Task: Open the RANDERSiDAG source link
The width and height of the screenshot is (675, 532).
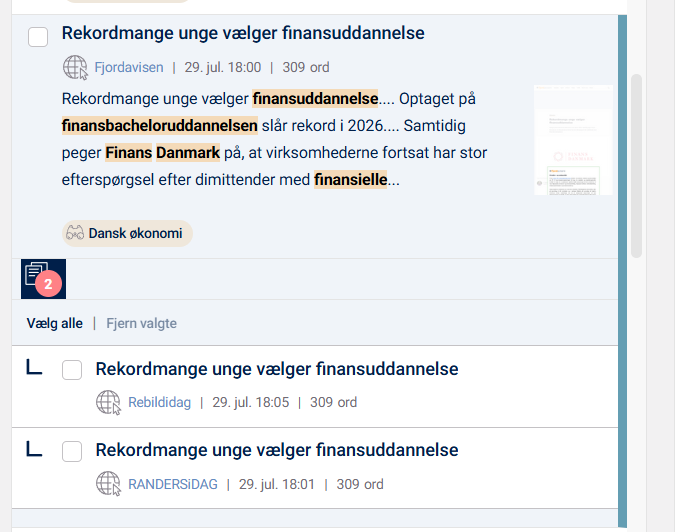Action: pos(173,484)
